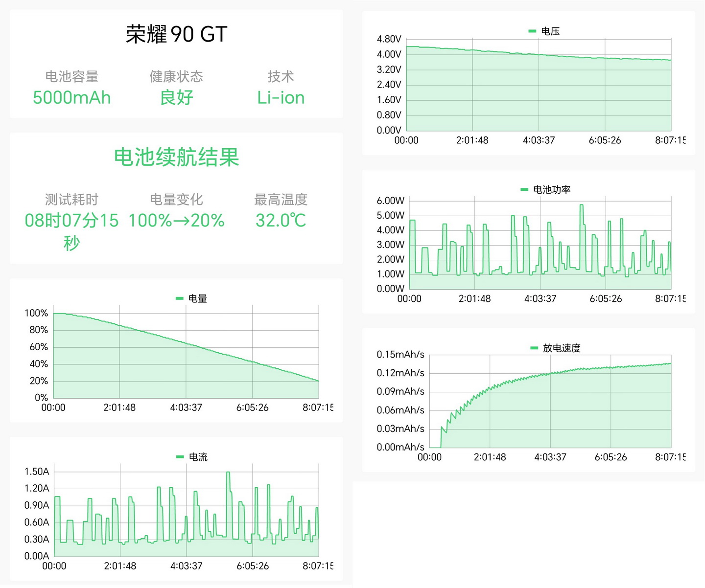Select the 良好 health status value
The width and height of the screenshot is (705, 588).
point(176,98)
